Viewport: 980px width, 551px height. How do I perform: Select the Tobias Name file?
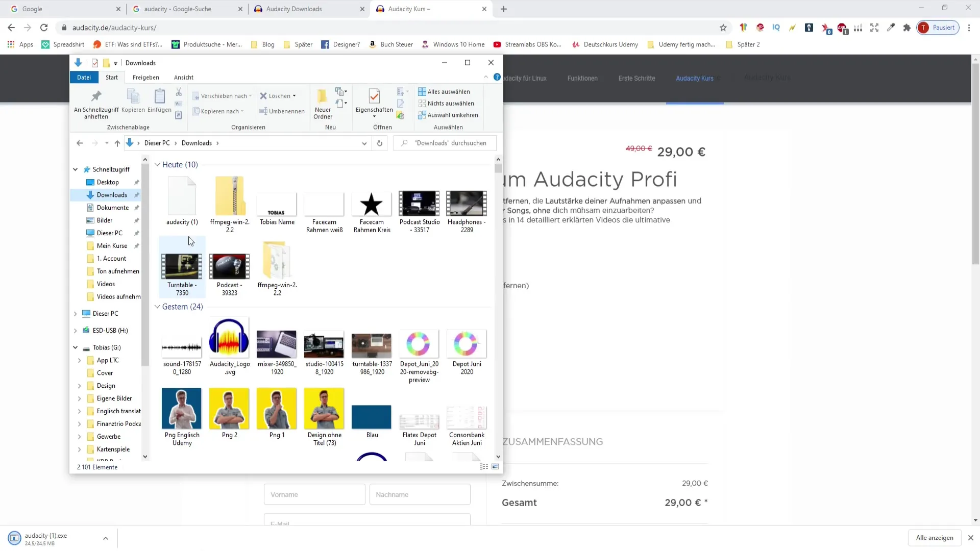coord(277,209)
